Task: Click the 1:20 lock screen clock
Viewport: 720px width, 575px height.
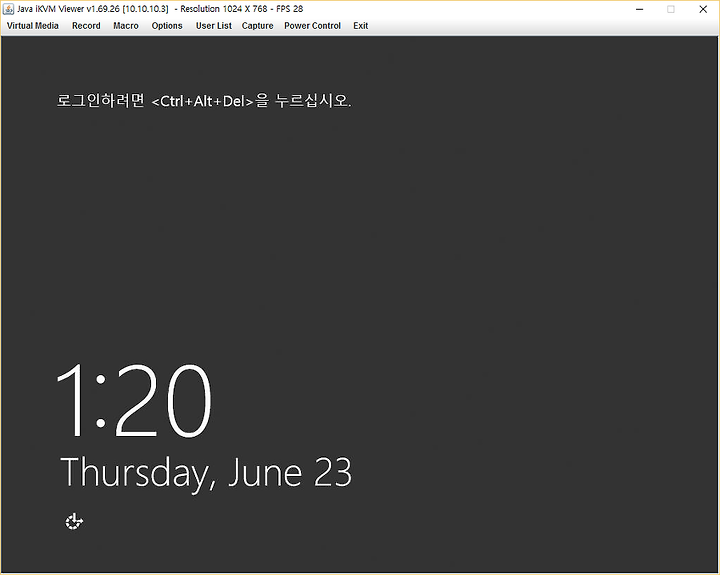Action: (x=134, y=400)
